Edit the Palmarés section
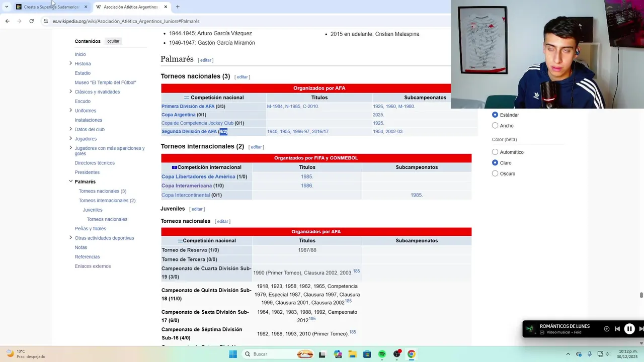Screen dimensions: 644x362 206,60
